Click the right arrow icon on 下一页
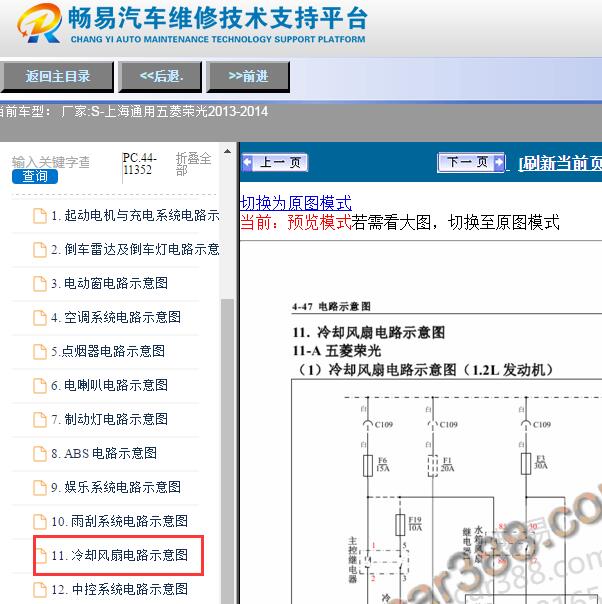Image resolution: width=602 pixels, height=604 pixels. [x=499, y=162]
